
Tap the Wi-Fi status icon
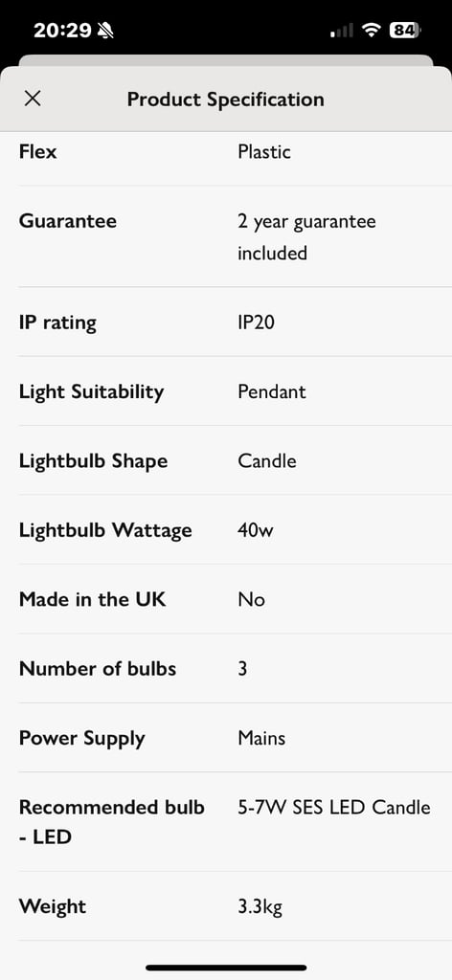[x=373, y=30]
